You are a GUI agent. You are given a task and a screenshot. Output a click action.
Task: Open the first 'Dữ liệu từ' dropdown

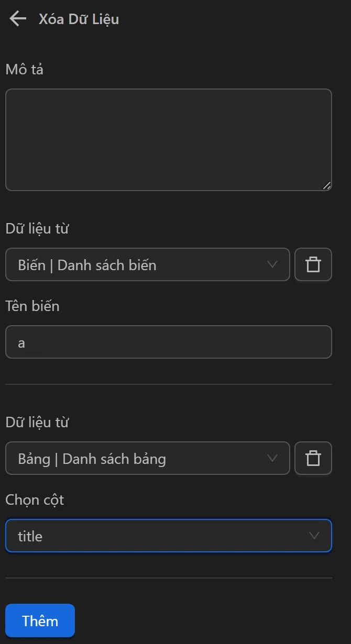click(x=147, y=264)
